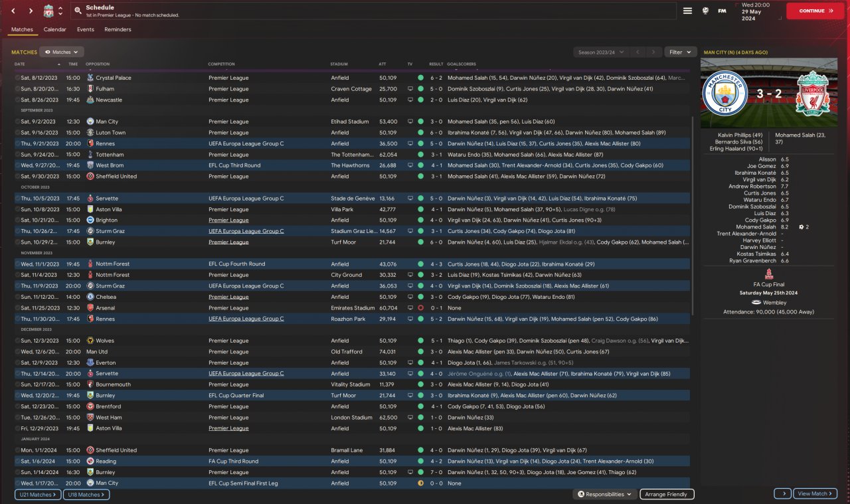Viewport: 850px width, 504px height.
Task: Toggle the check circle on the Sat, 8/26/2023 row
Action: 18,100
